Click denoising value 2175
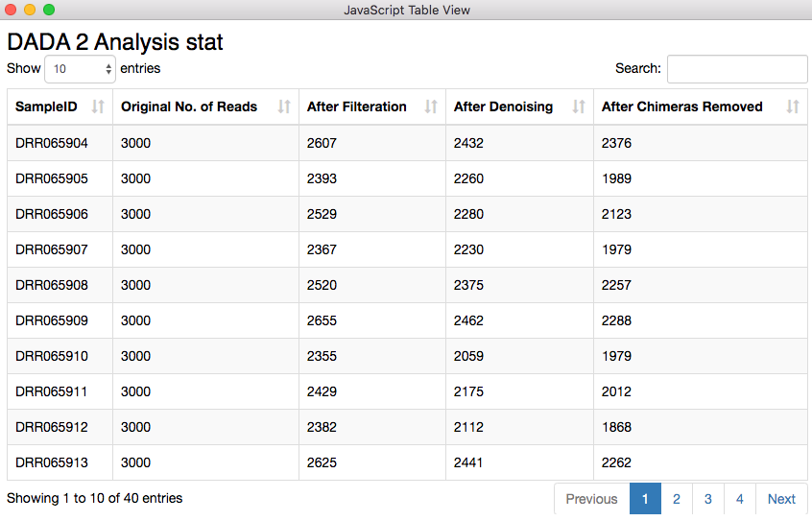Screen dimensions: 812x521 coord(468,391)
